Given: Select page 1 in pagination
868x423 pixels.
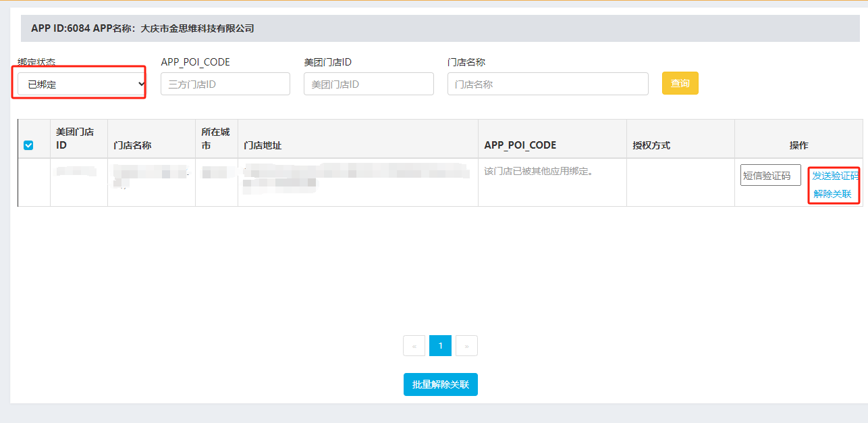Looking at the screenshot, I should tap(440, 346).
